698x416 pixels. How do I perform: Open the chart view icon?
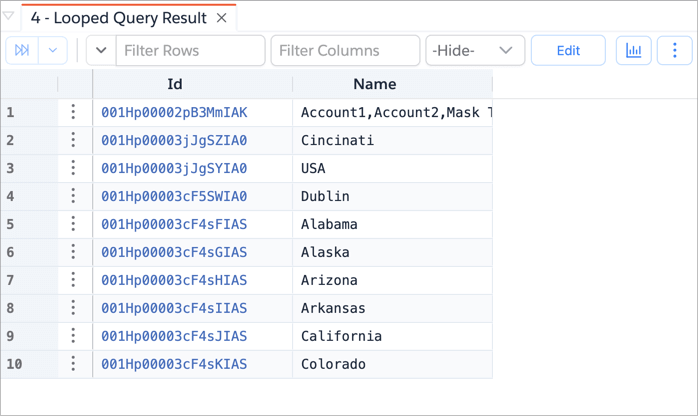click(x=634, y=51)
